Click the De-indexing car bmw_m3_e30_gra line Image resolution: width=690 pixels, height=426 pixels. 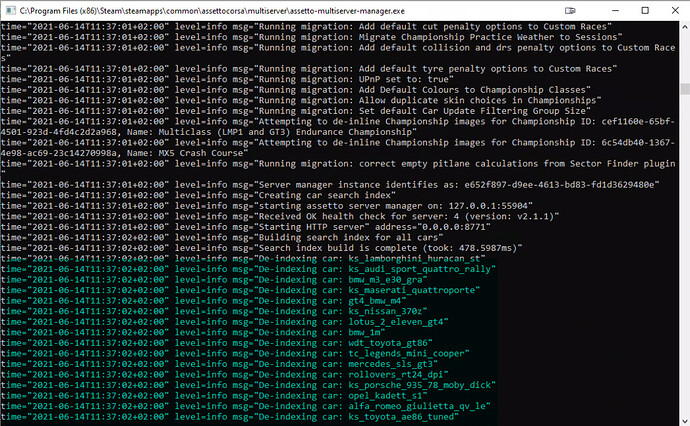(x=214, y=280)
